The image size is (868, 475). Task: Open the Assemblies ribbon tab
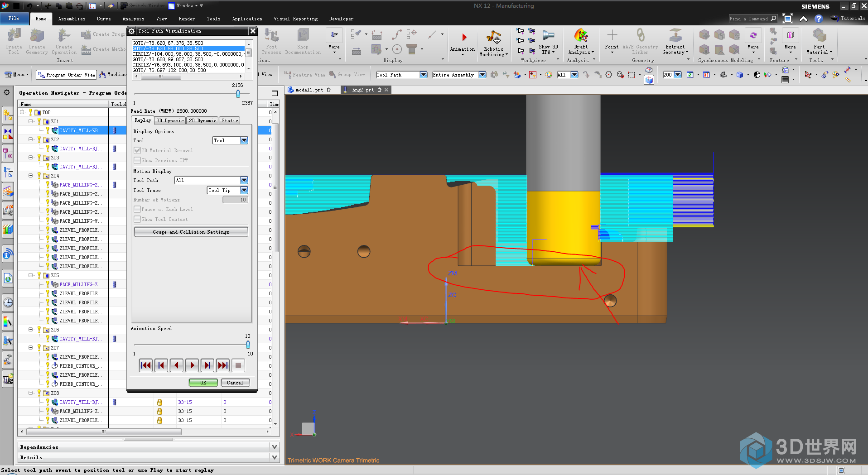[x=72, y=19]
